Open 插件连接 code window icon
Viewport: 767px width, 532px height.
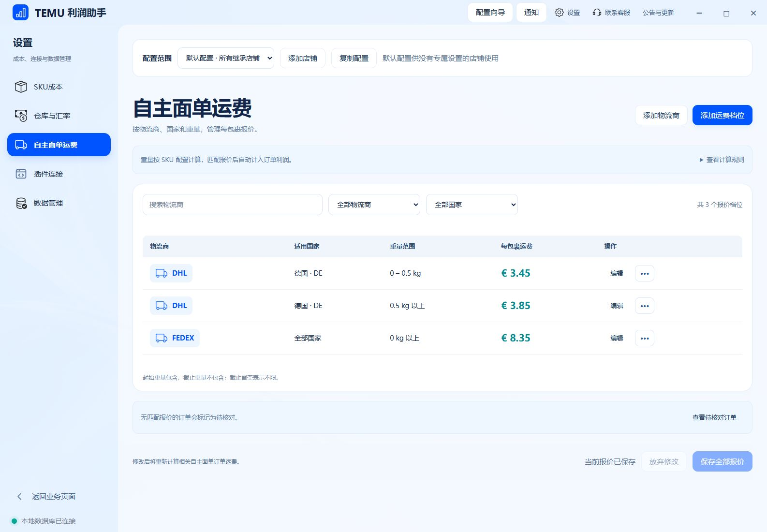pyautogui.click(x=21, y=174)
